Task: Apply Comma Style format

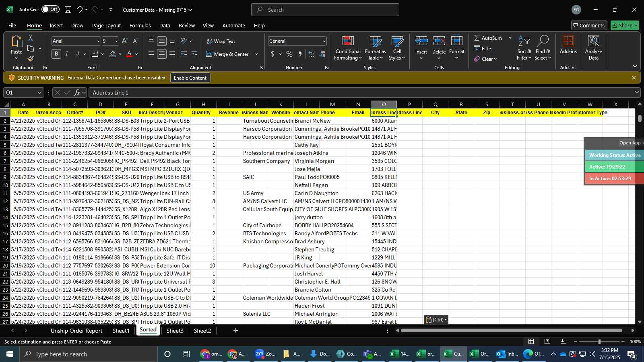Action: (x=300, y=54)
